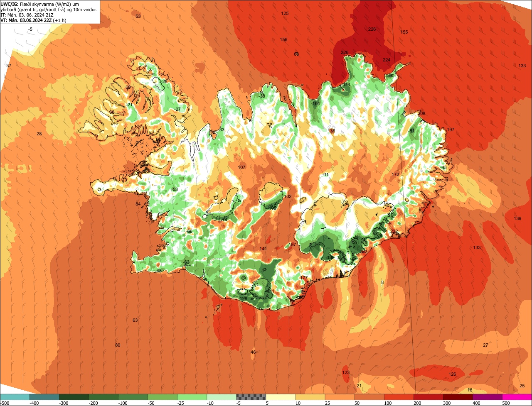Select the dark green legend swatch between -300 and -200
The width and height of the screenshot is (532, 406).
[74, 397]
